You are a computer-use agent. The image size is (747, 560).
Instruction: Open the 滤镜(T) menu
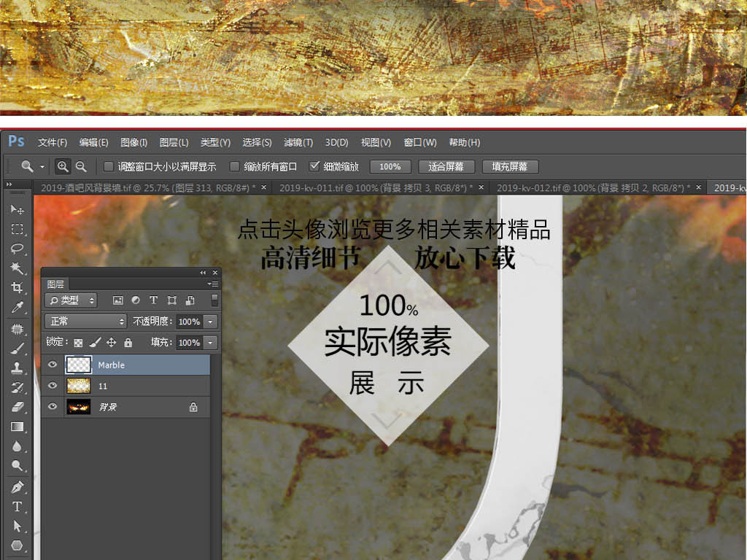298,142
